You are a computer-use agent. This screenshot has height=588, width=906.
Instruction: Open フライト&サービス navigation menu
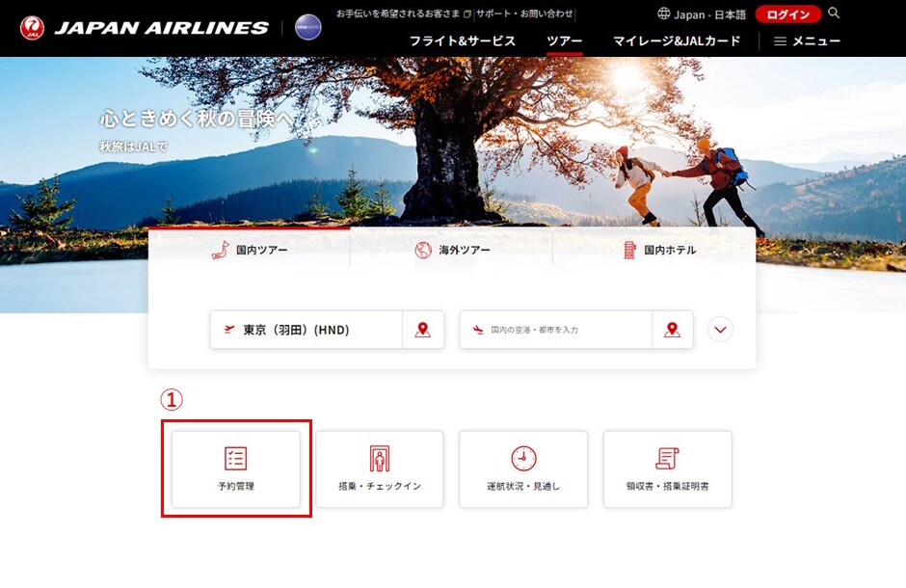point(463,41)
